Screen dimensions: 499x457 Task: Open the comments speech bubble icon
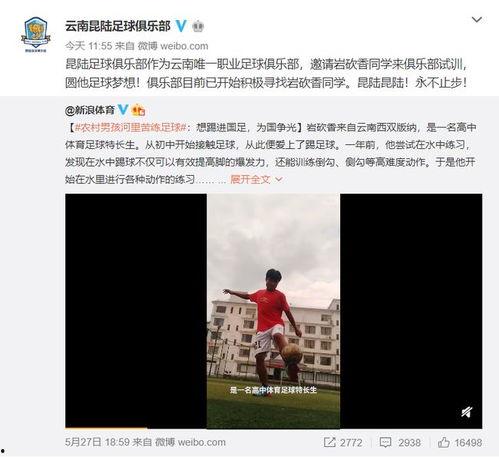(x=385, y=442)
